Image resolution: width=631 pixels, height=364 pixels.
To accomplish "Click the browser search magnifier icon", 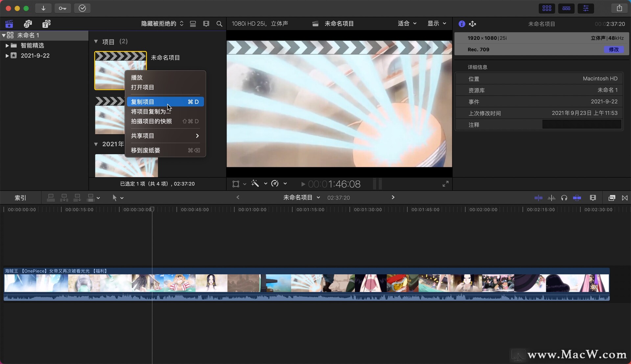I will (219, 24).
